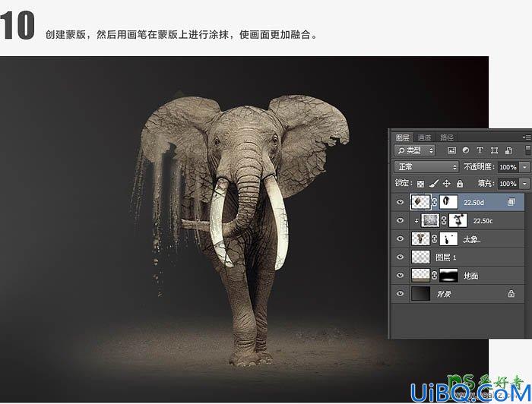Viewport: 532px width, 404px height.
Task: Lock all padlock icon
Action: (459, 184)
